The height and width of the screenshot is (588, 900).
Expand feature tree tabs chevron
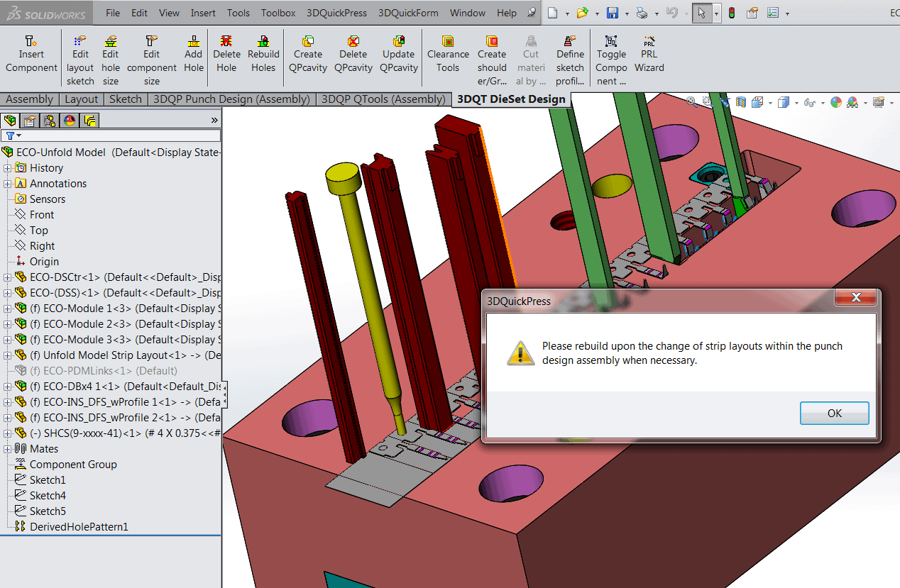click(x=214, y=121)
